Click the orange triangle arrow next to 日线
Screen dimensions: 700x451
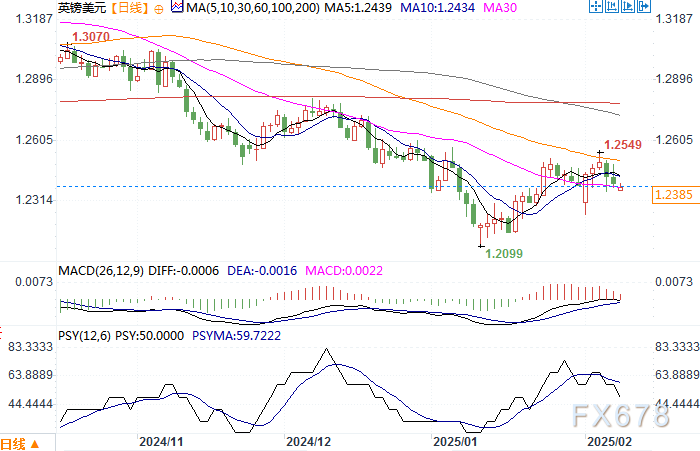click(36, 443)
